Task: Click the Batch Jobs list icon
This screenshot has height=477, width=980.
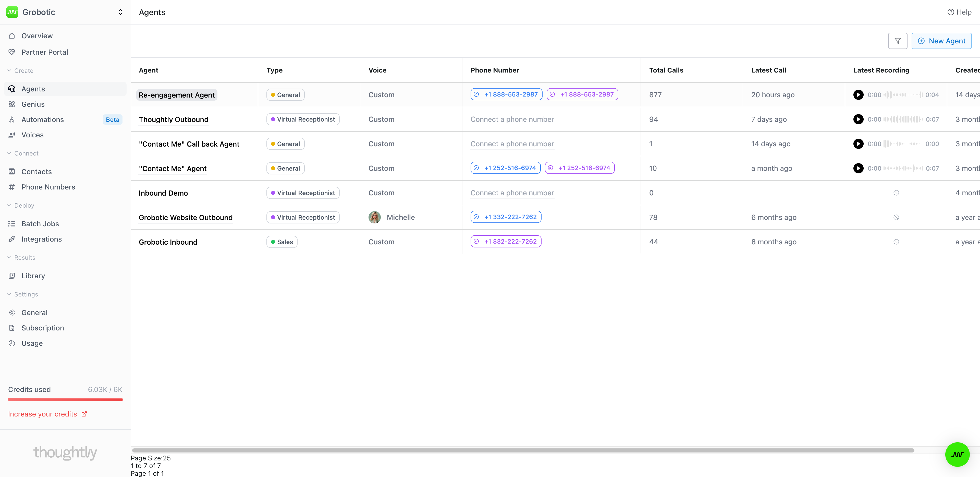Action: tap(12, 224)
